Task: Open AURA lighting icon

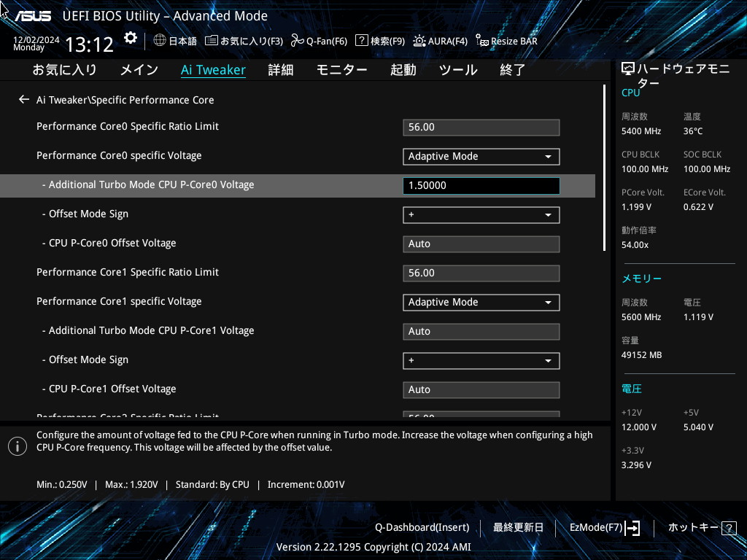Action: click(419, 41)
